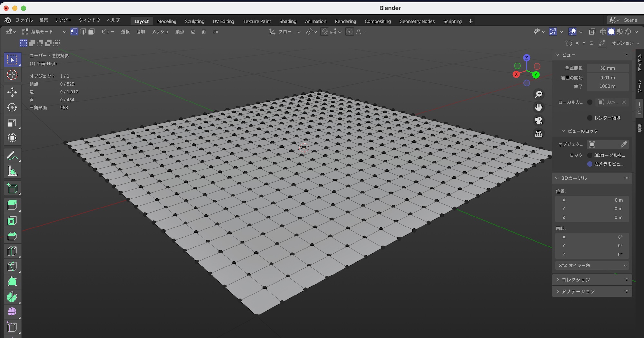Select the Measure tool

12,171
